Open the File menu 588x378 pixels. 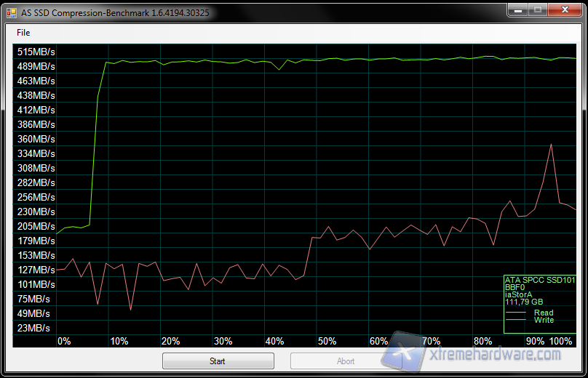[23, 33]
